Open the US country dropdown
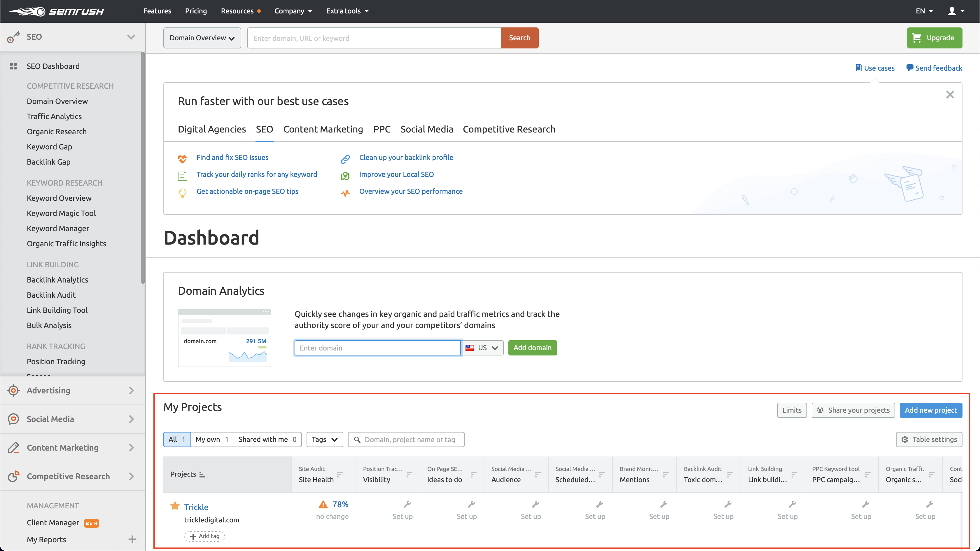Viewport: 980px width, 551px height. (x=482, y=348)
